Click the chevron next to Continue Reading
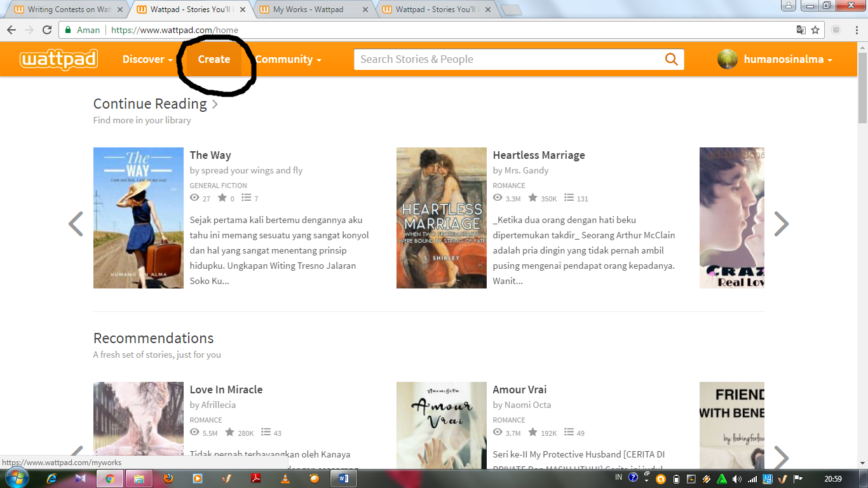 [215, 104]
